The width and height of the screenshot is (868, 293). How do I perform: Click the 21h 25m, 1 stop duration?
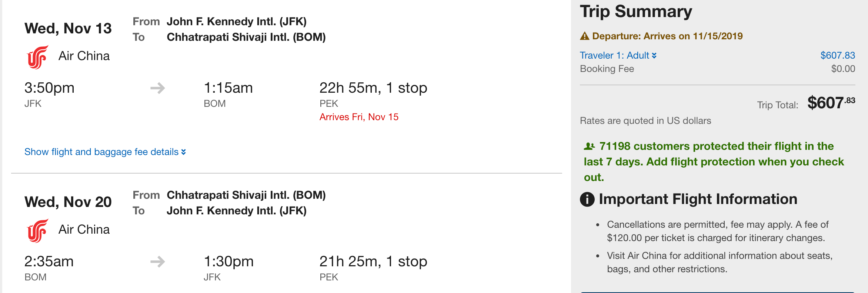(373, 262)
